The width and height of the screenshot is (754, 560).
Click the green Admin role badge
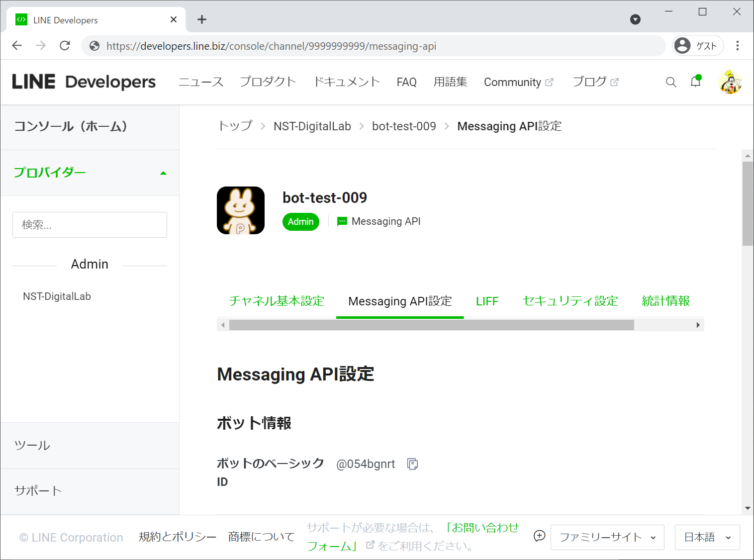[301, 222]
